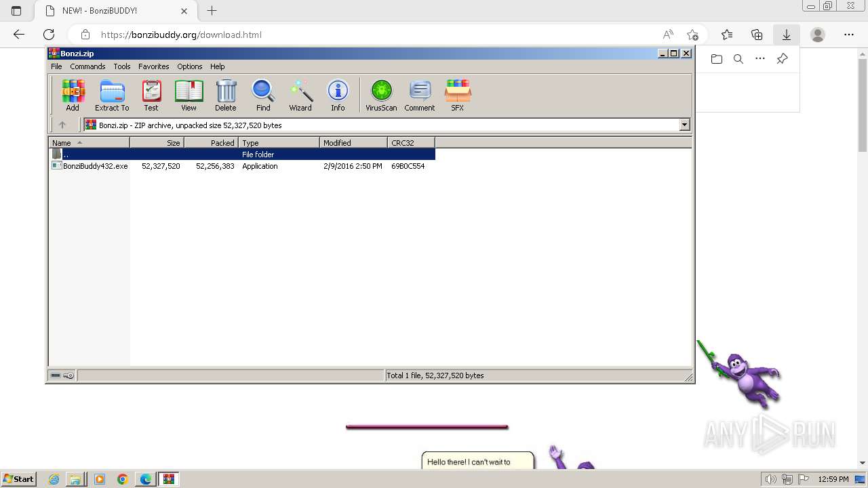Click the Add toolbar icon in WinRAR
This screenshot has height=488, width=868.
[x=73, y=96]
